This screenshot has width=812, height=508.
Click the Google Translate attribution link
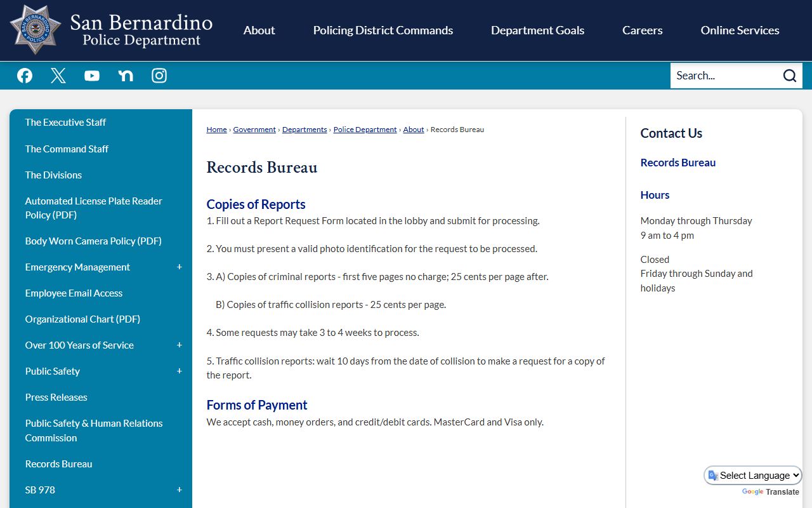[770, 492]
